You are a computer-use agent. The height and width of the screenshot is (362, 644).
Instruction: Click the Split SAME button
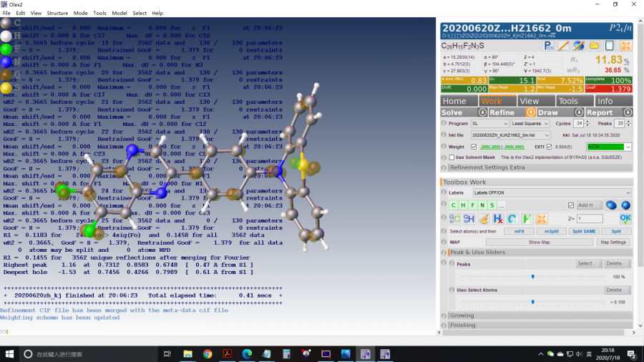[x=584, y=231]
